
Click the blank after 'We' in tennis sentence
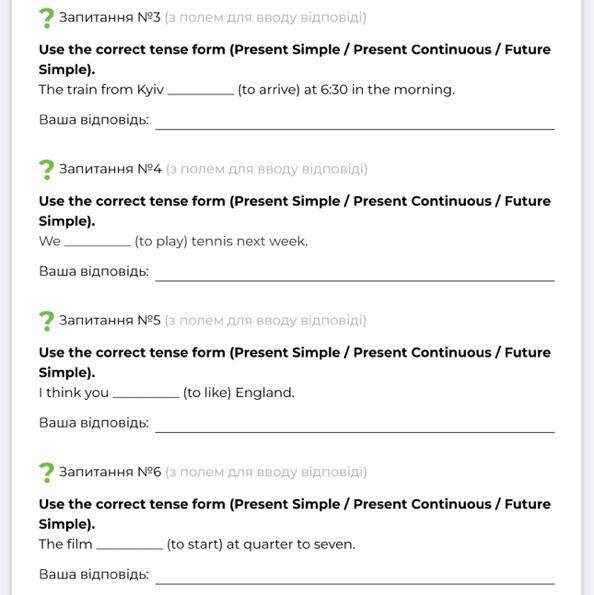click(98, 242)
